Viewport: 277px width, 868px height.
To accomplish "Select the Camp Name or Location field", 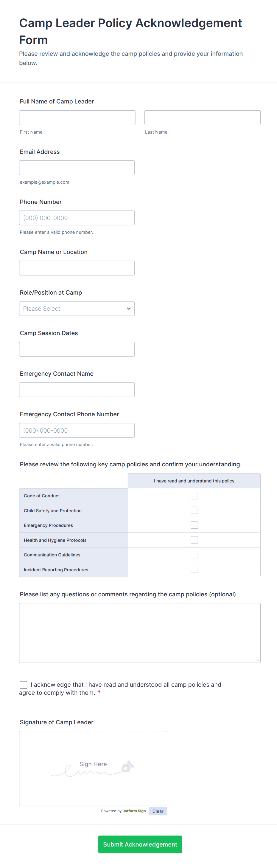I will click(x=77, y=268).
